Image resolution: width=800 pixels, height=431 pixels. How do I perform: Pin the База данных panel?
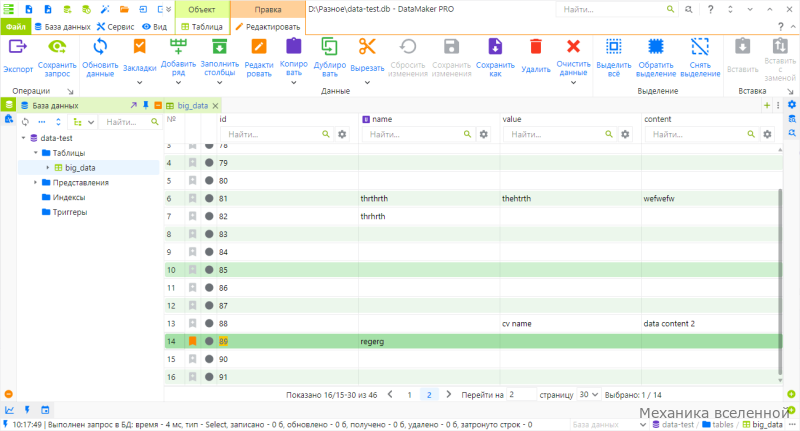145,105
